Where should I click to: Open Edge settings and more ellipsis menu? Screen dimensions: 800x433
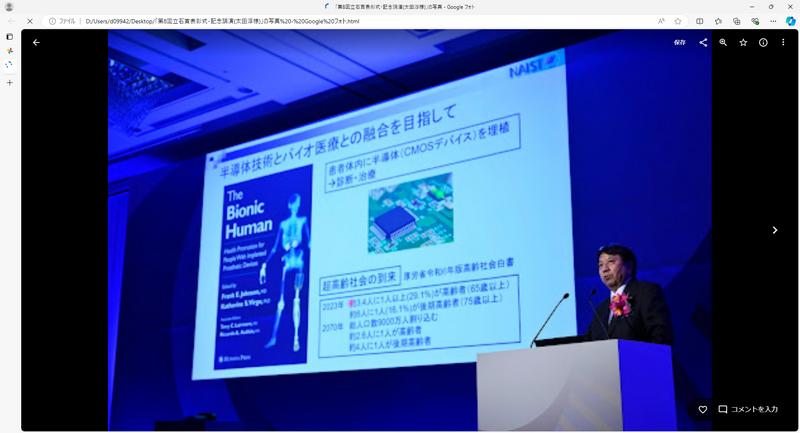[773, 21]
